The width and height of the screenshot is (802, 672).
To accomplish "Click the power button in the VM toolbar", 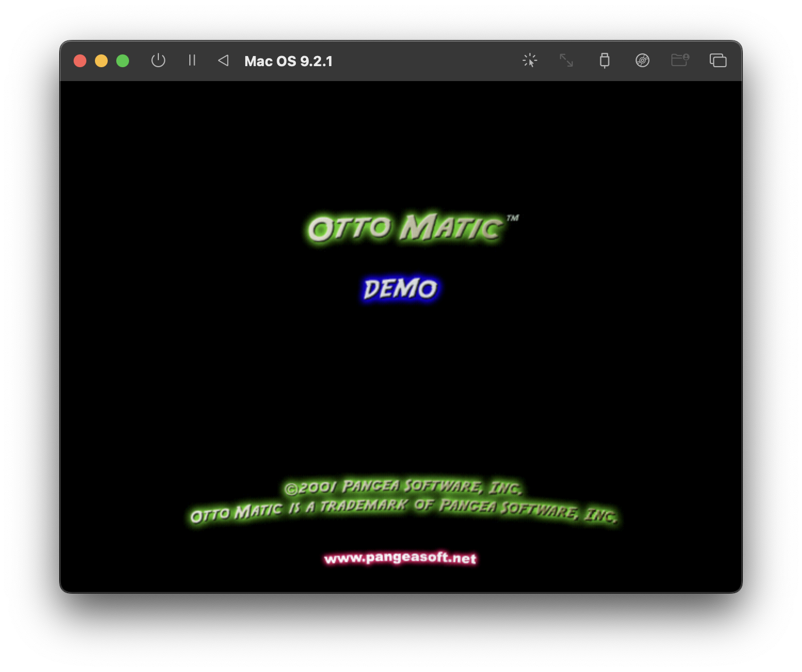I will click(158, 60).
